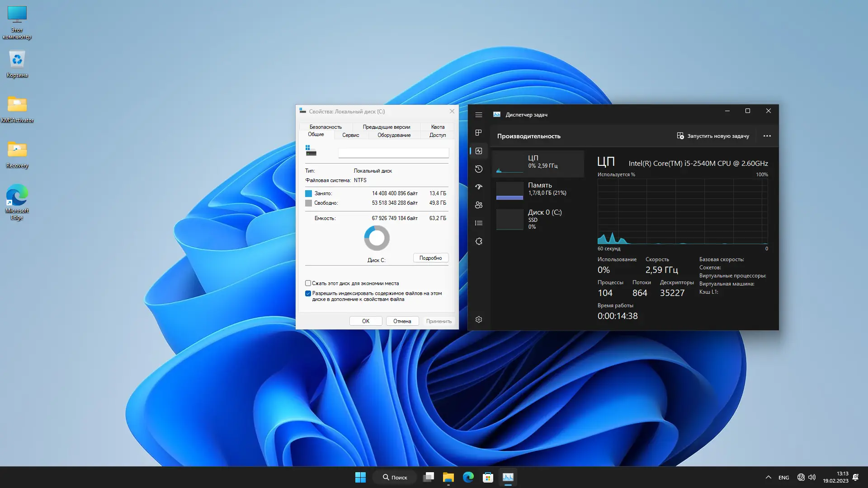Open the Startup apps view (speedometer icon)
Image resolution: width=868 pixels, height=488 pixels.
coord(479,187)
